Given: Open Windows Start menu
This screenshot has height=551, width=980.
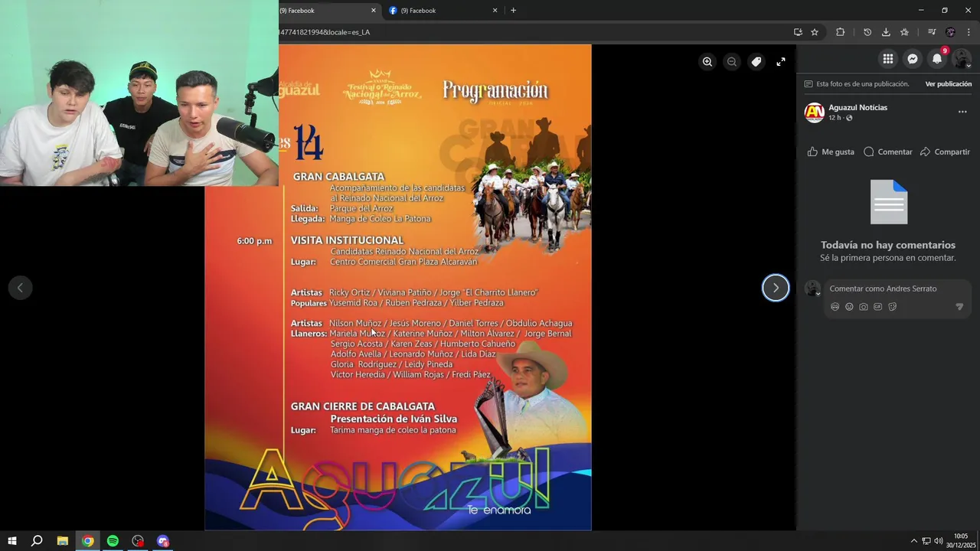Looking at the screenshot, I should pyautogui.click(x=12, y=541).
